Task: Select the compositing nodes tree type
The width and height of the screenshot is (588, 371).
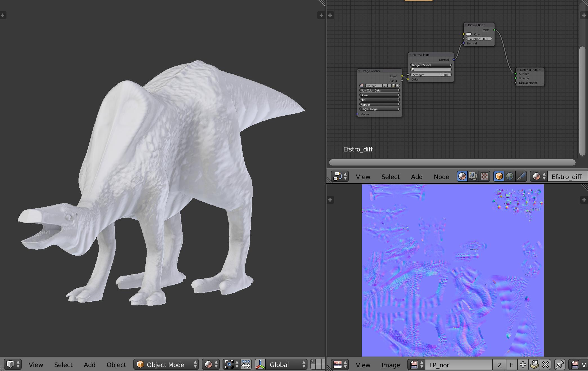Action: tap(473, 176)
